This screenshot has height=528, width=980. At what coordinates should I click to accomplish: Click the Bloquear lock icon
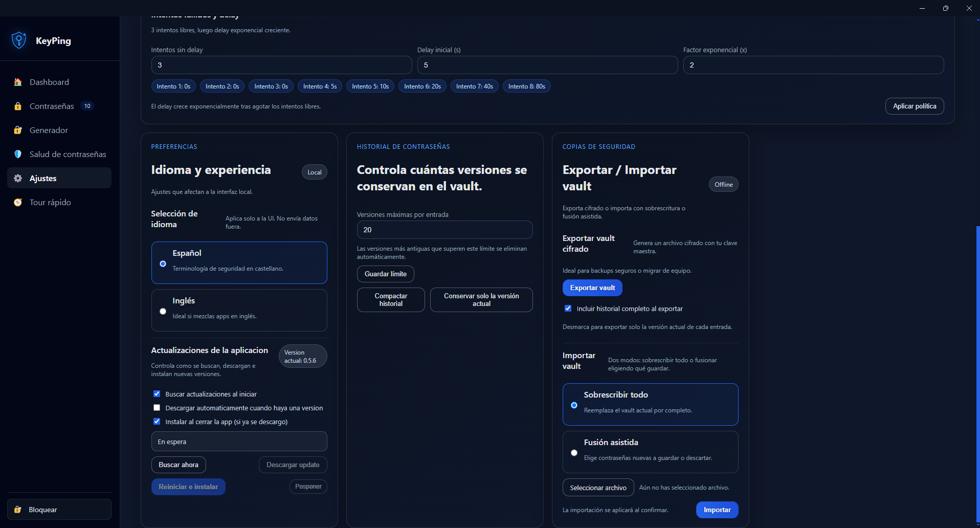click(x=18, y=509)
